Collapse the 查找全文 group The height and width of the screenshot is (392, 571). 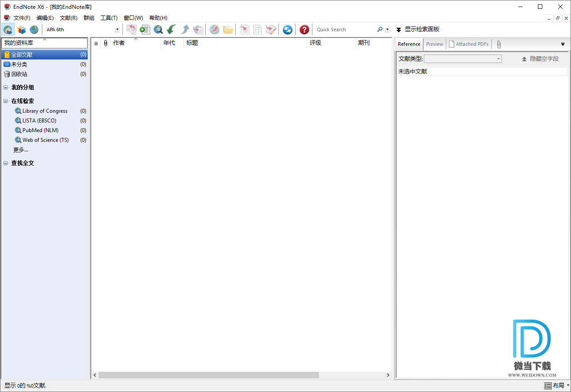coord(6,163)
